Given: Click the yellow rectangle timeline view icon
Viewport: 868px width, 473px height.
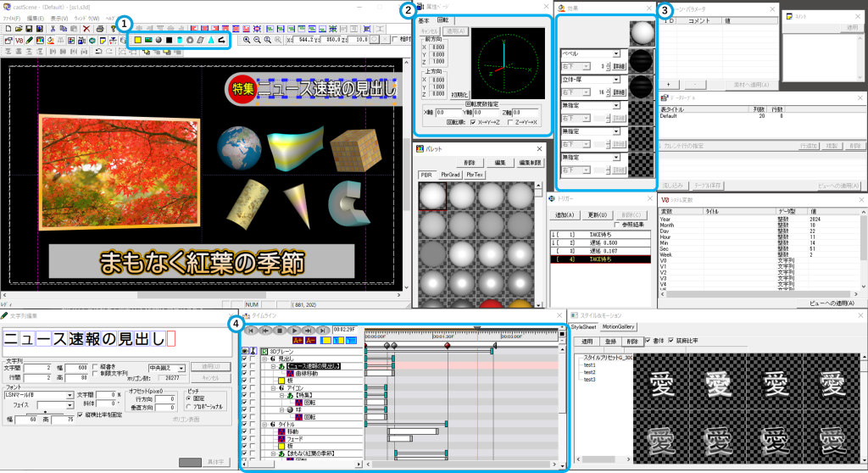Looking at the screenshot, I should pos(326,340).
